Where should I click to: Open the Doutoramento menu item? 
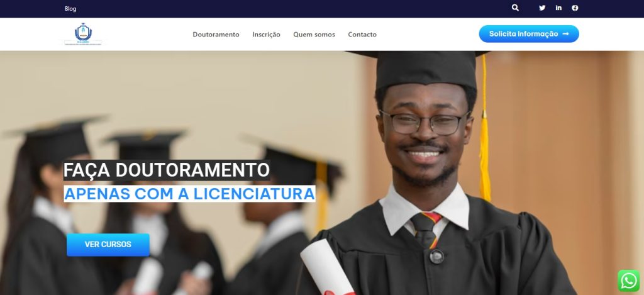pyautogui.click(x=216, y=35)
